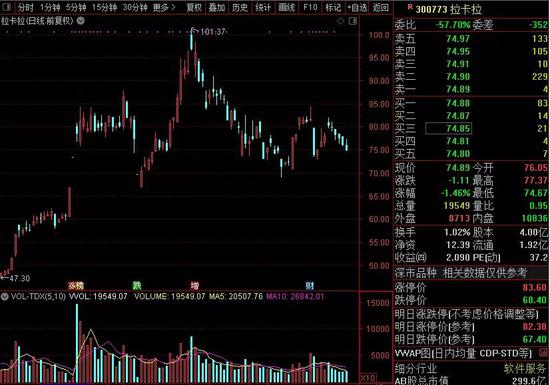Click the 总量 19549 value
The height and width of the screenshot is (385, 550).
coord(457,205)
